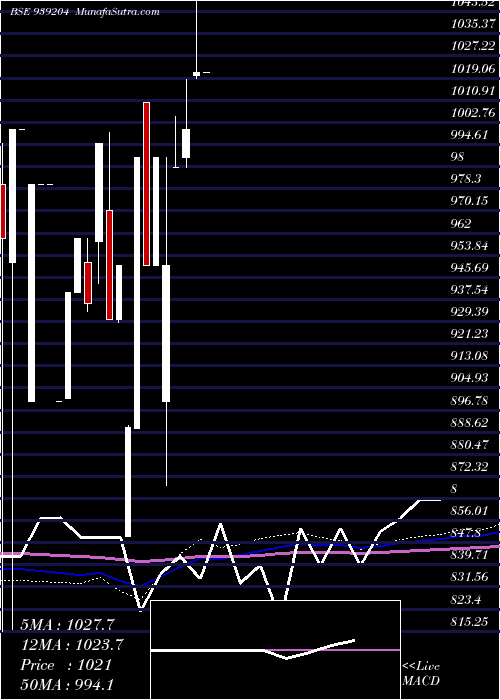This screenshot has height=700, width=500.
Task: Click the 937.54 price axis label
Action: tap(470, 290)
